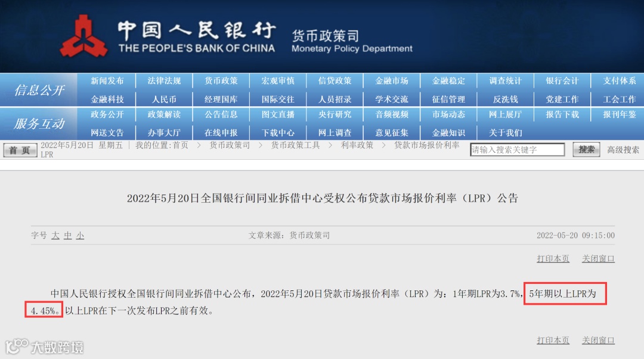Go to 货币政策司 breadcrumb link
644x359 pixels.
(x=230, y=145)
